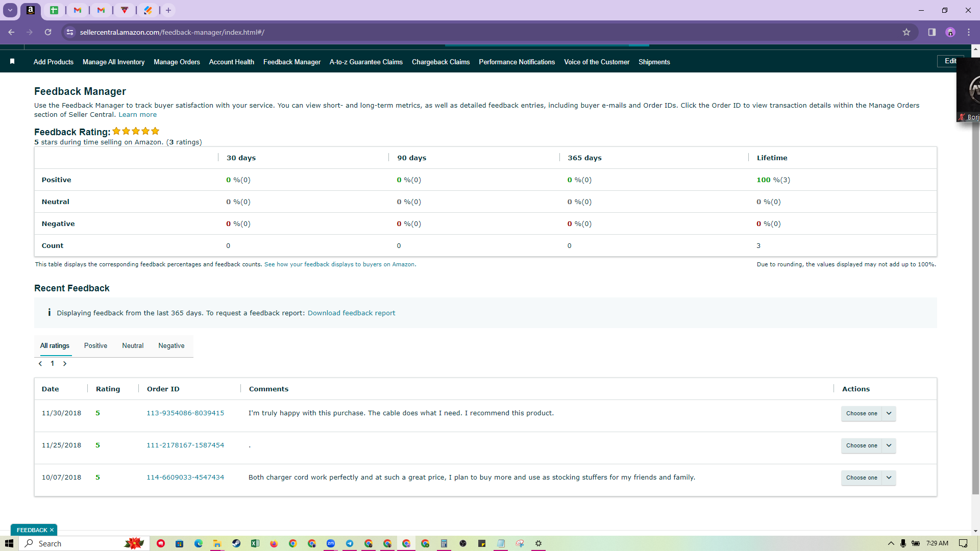The width and height of the screenshot is (980, 551).
Task: Open Shipments in the nav bar
Action: click(654, 62)
